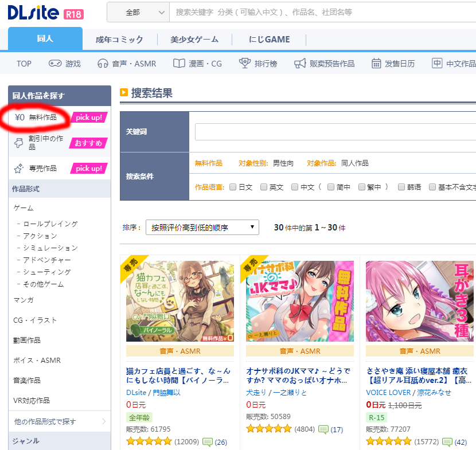Check the 繁中 language checkbox
Screen dimensions: 476x450
[x=361, y=187]
